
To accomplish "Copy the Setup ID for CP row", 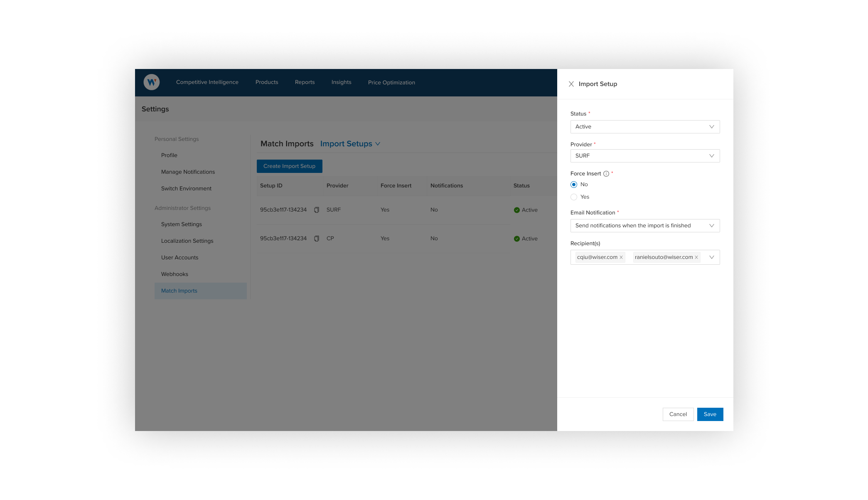I will coord(317,239).
